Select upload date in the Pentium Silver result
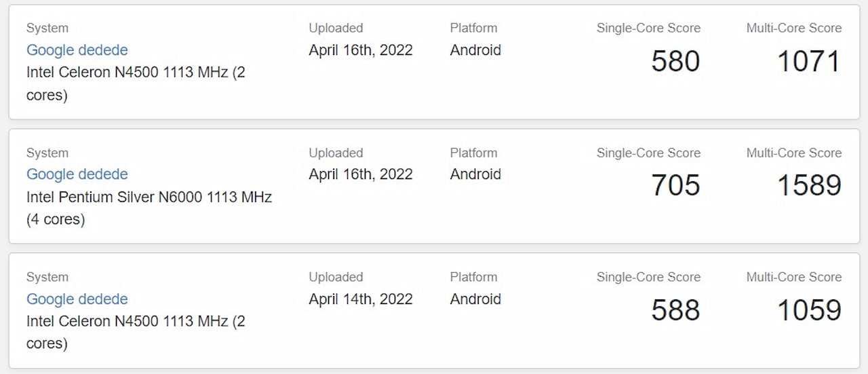The height and width of the screenshot is (374, 868). click(x=361, y=174)
